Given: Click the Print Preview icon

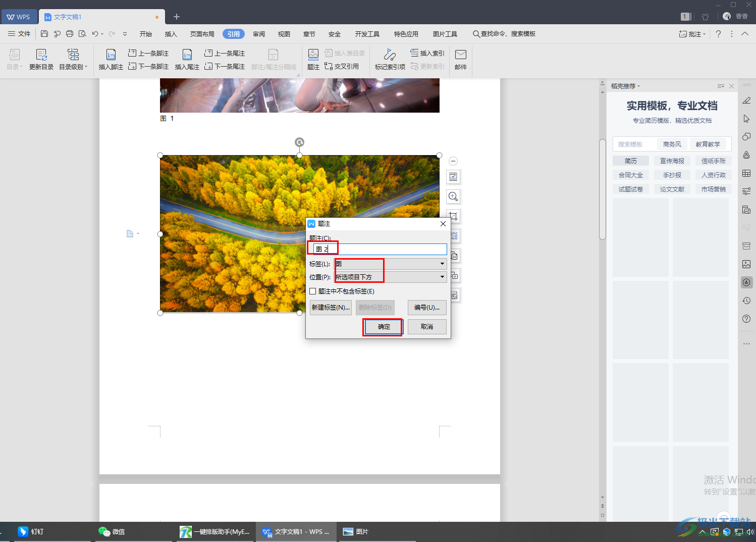Looking at the screenshot, I should (x=82, y=34).
